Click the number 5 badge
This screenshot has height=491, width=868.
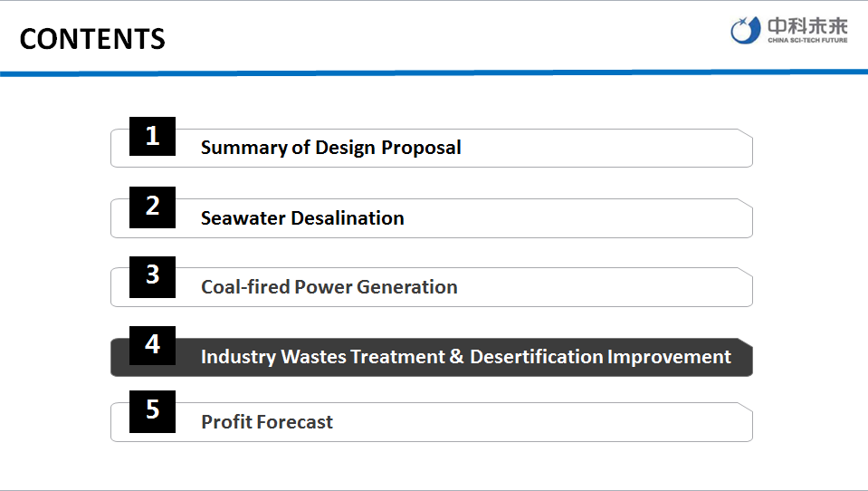click(x=152, y=410)
